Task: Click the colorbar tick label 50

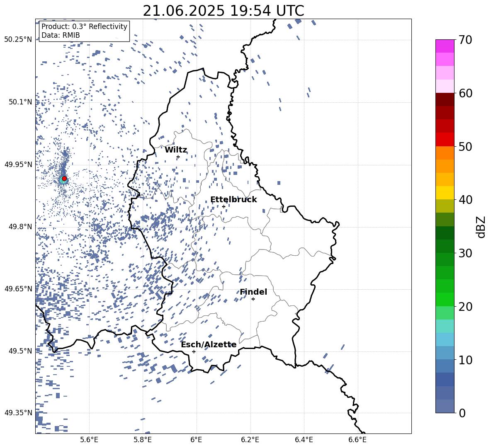Action: [465, 146]
